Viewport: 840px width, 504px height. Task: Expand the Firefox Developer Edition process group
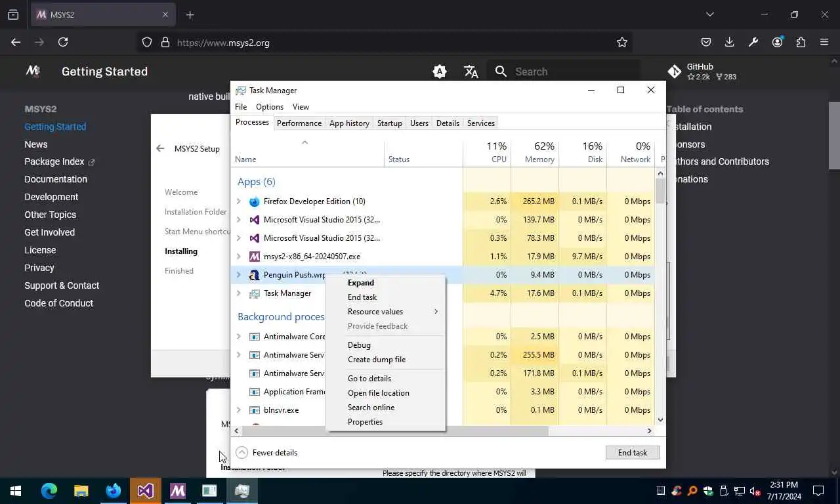(x=239, y=201)
